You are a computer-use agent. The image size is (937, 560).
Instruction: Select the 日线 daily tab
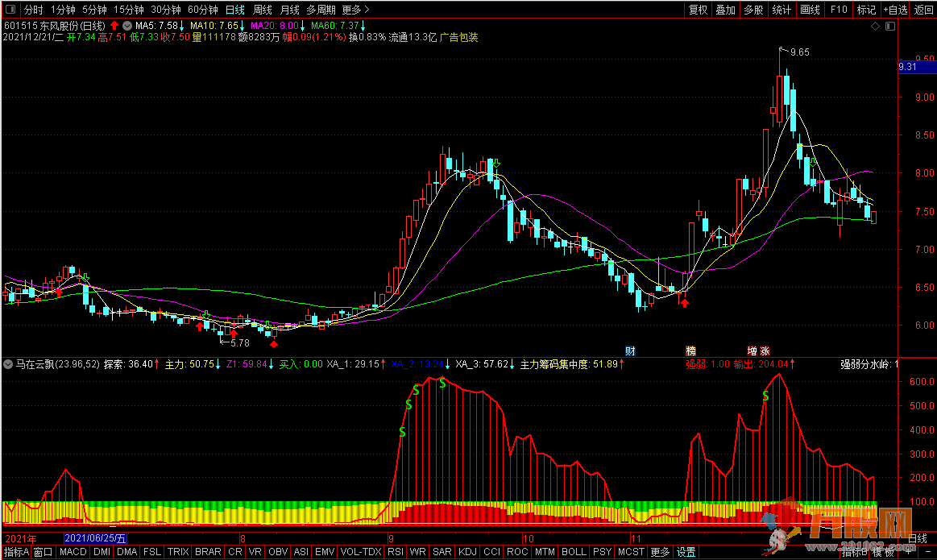coord(235,10)
